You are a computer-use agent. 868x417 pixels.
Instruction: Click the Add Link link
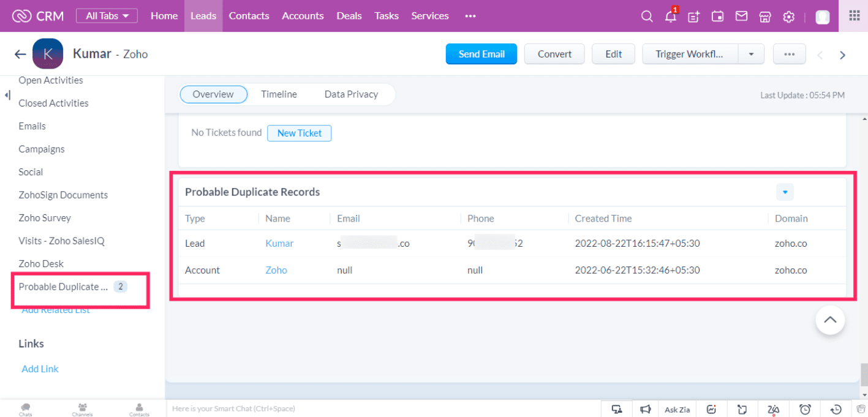tap(40, 369)
